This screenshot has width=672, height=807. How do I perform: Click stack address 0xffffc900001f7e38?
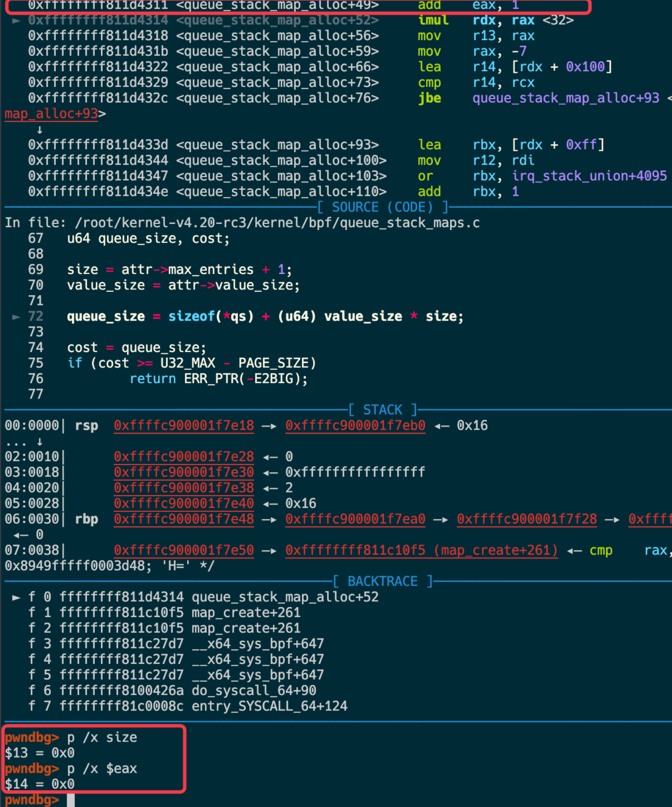tap(184, 488)
